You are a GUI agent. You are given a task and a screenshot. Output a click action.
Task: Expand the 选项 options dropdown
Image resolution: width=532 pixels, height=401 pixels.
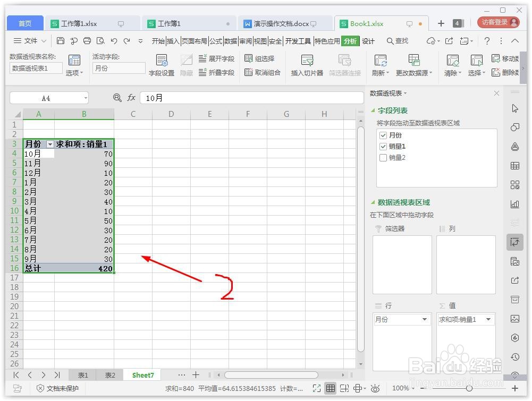coord(74,73)
